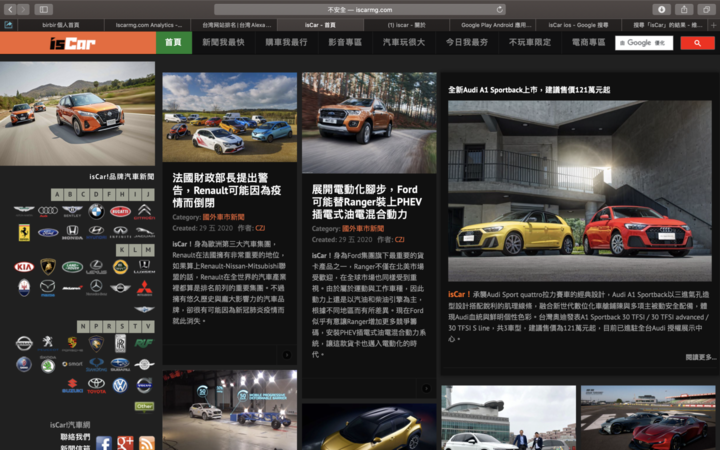Viewport: 720px width, 450px height.
Task: Open the Rolls-Royce brand logo
Action: (x=120, y=343)
